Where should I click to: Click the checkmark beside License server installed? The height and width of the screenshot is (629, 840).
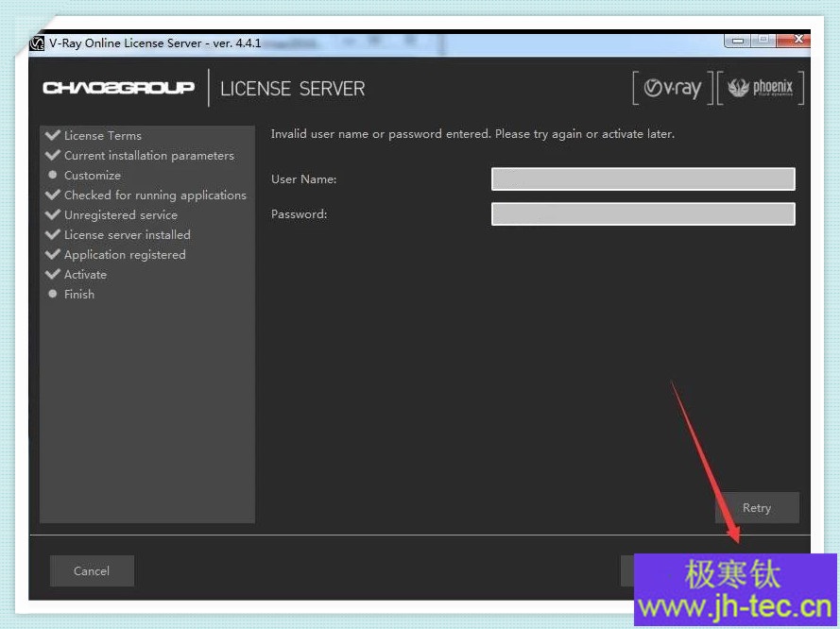coord(53,234)
